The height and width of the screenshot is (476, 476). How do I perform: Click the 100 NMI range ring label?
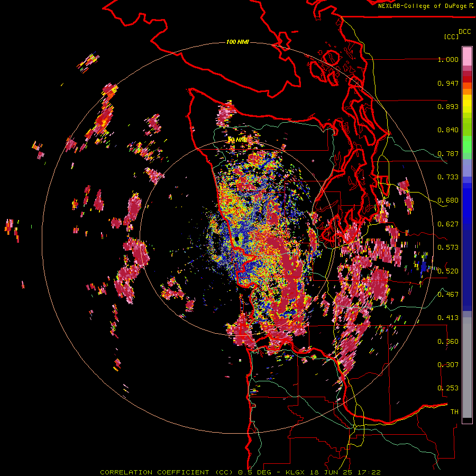point(237,42)
